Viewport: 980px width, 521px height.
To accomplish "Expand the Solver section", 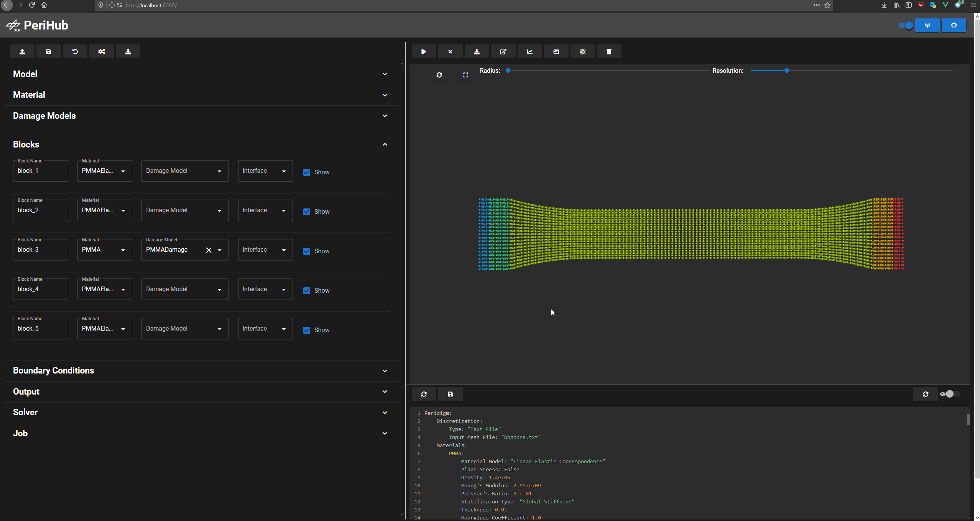I will tap(201, 413).
